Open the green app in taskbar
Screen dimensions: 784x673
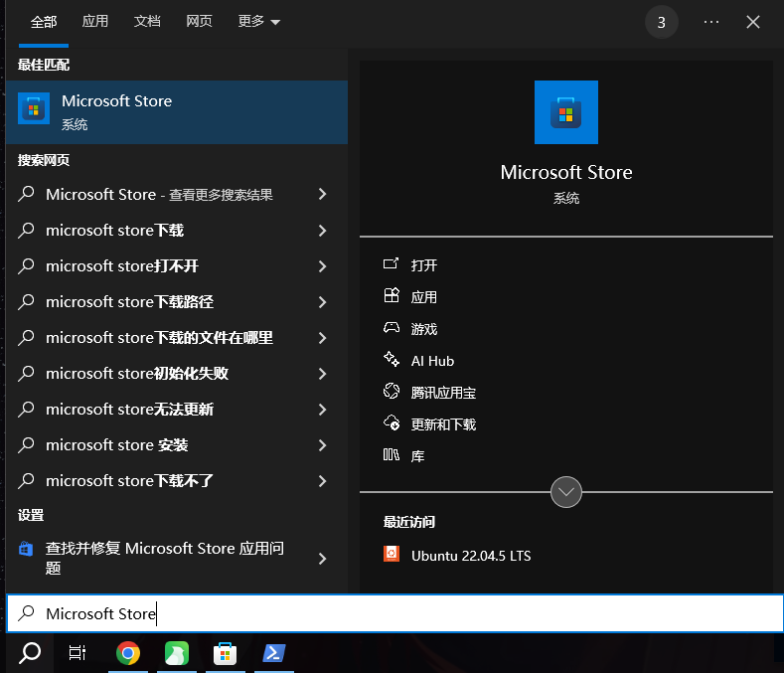[x=177, y=653]
